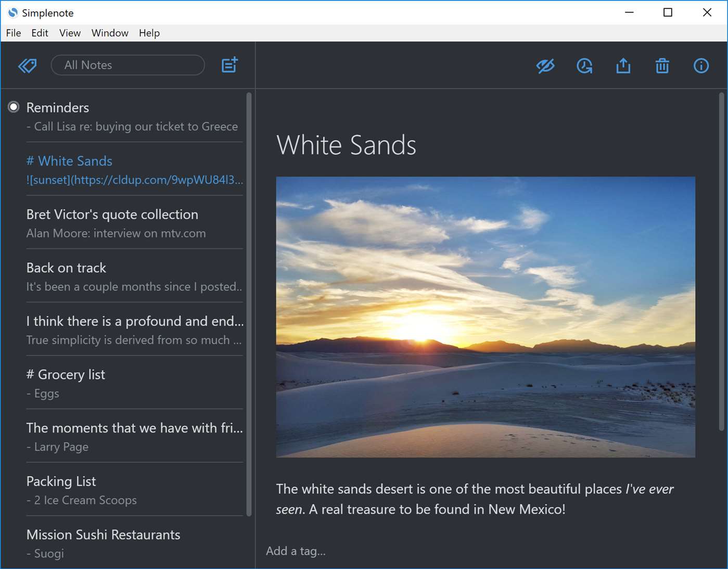Open the share and publish options
Screen dimensions: 728x569
click(x=623, y=66)
